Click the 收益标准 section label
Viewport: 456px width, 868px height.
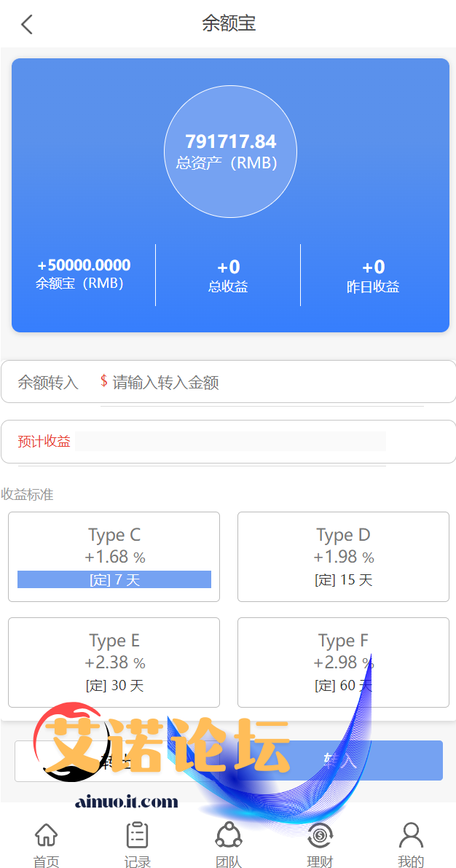(27, 495)
